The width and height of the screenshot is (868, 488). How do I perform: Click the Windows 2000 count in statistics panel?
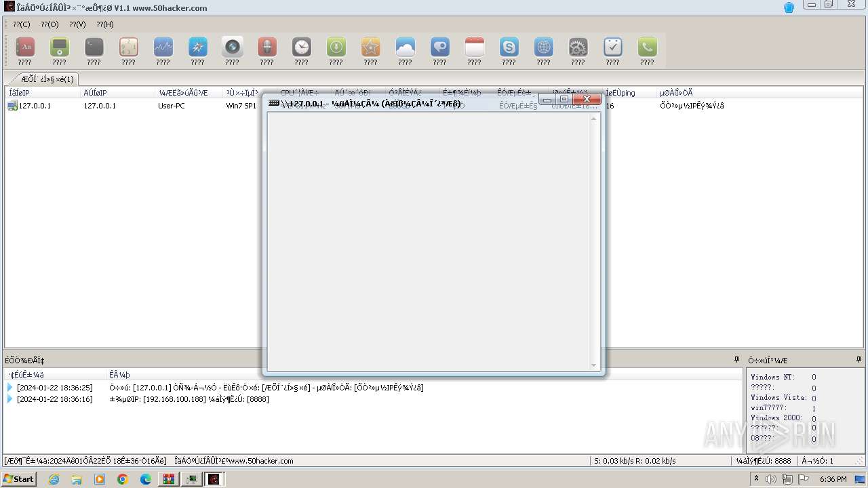click(x=814, y=419)
